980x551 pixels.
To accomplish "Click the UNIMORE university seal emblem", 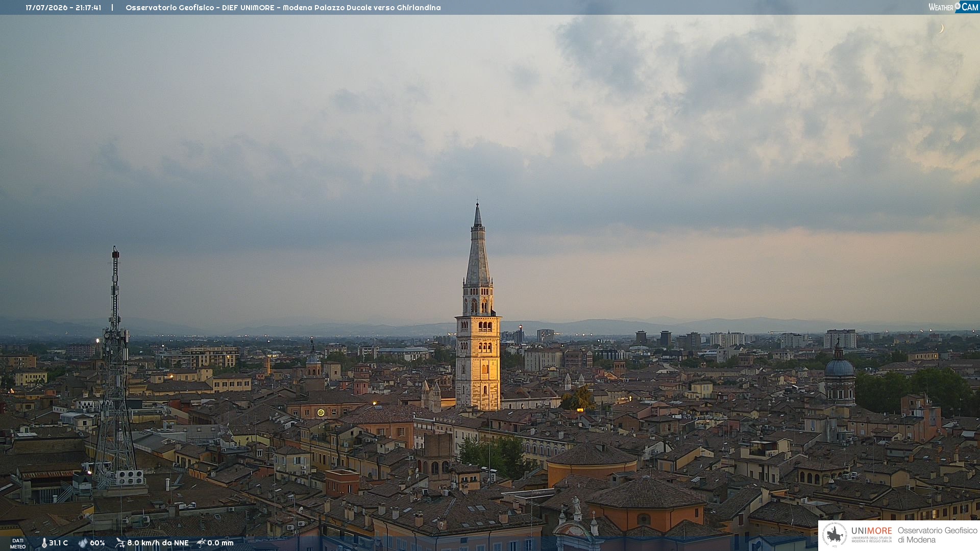I will point(835,535).
